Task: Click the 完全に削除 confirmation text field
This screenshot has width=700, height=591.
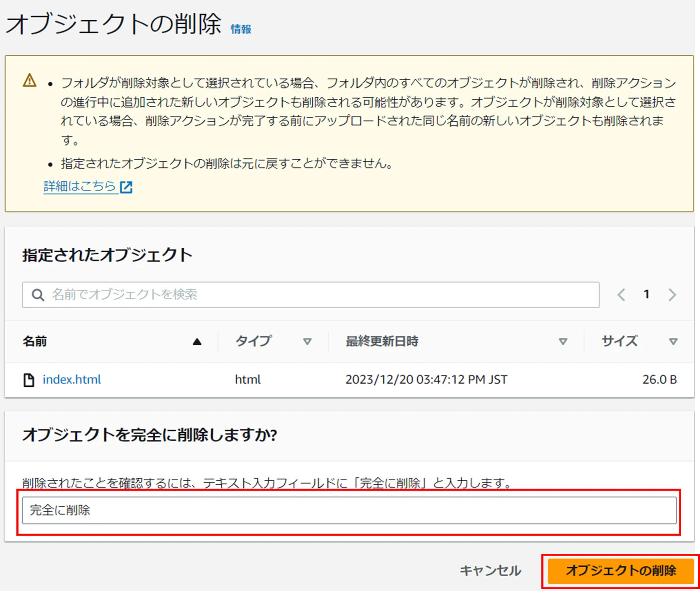Action: (349, 510)
